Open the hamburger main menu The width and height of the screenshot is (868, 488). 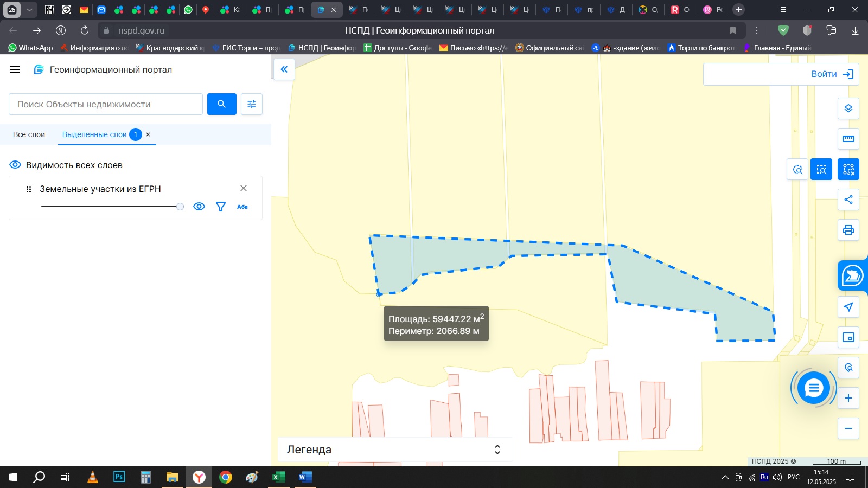(x=15, y=69)
